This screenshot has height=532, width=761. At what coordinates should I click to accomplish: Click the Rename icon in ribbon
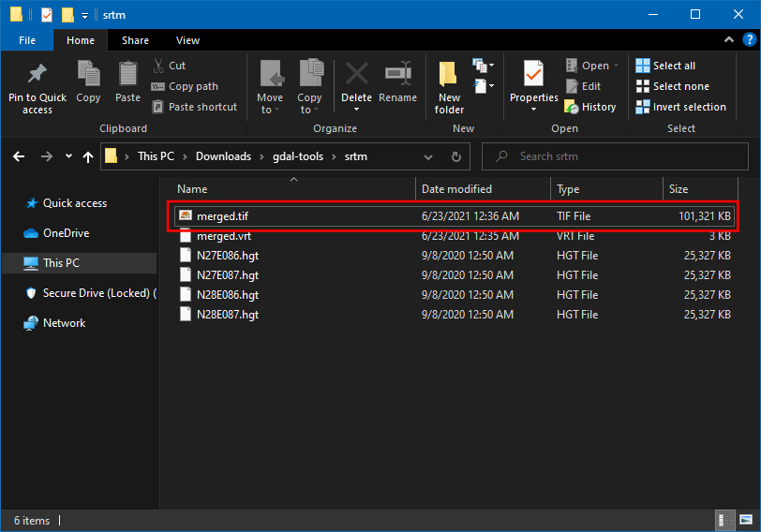[x=398, y=75]
